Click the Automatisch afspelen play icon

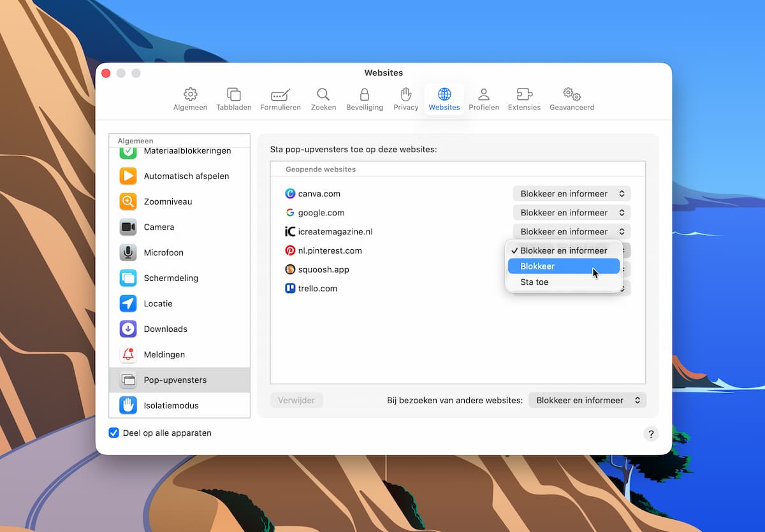tap(128, 176)
